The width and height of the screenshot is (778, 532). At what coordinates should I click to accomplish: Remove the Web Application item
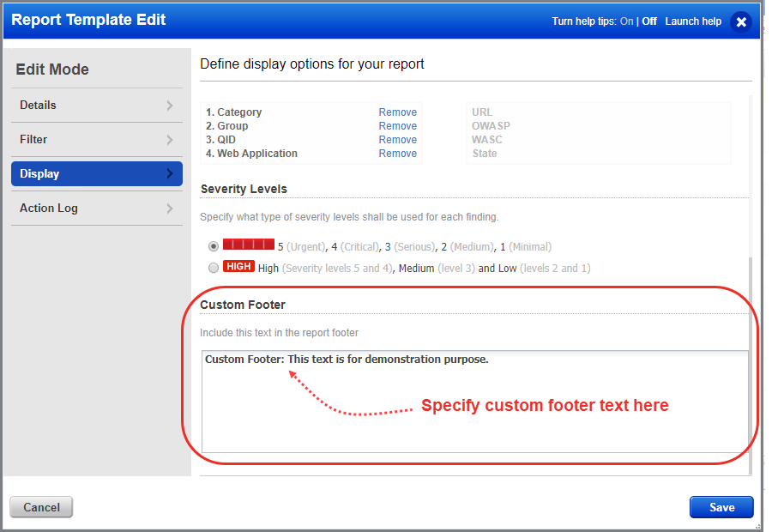pos(397,153)
